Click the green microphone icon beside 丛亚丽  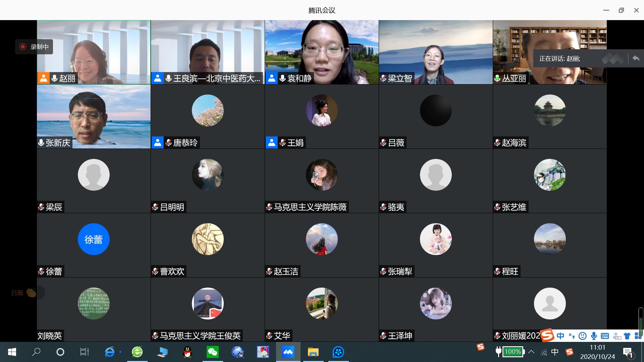pyautogui.click(x=497, y=78)
